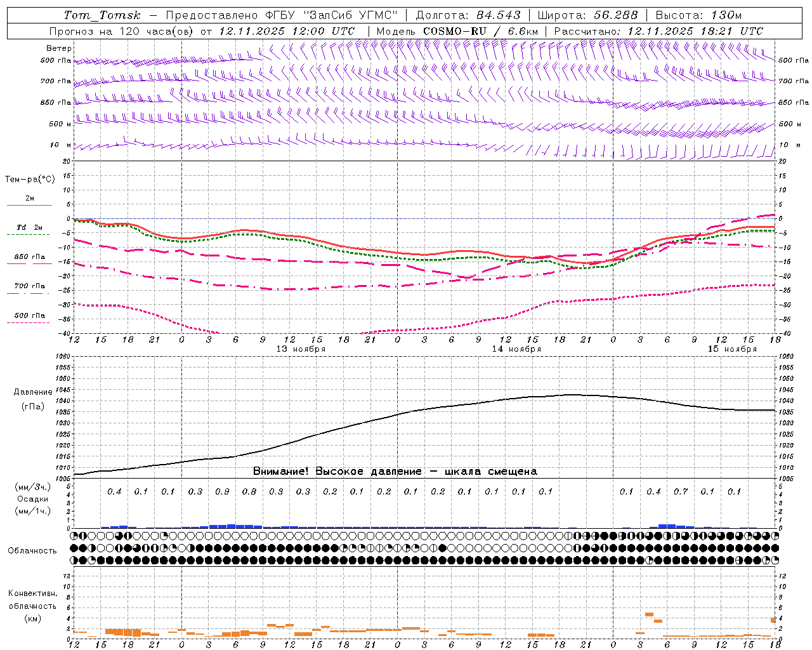Click the Давление (гПа) panel label

(x=32, y=399)
